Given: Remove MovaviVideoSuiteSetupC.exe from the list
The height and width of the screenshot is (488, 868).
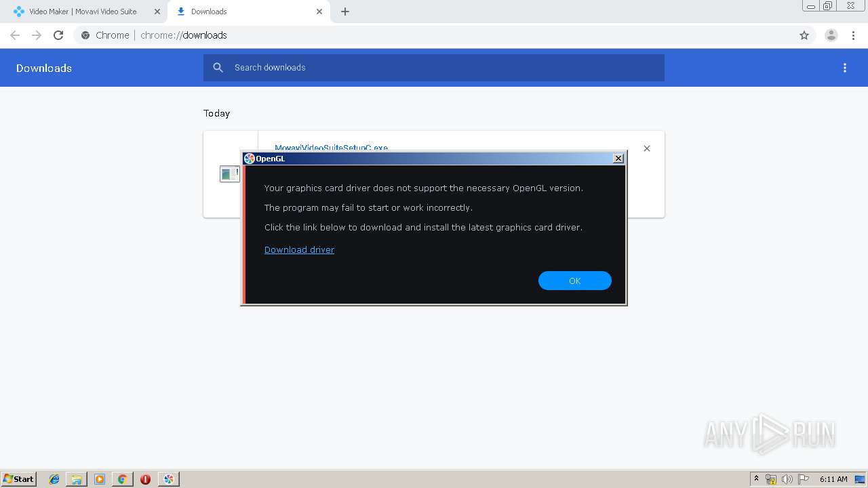Looking at the screenshot, I should pyautogui.click(x=647, y=148).
